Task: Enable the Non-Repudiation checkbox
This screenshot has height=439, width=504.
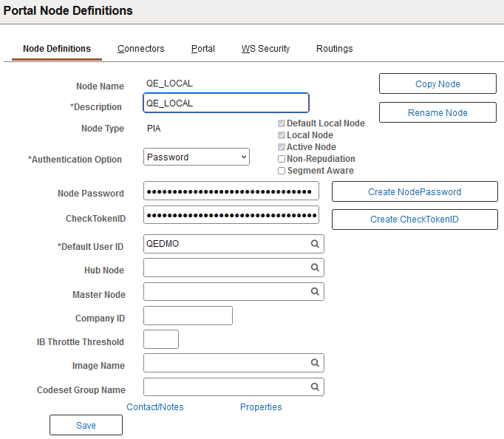Action: coord(282,159)
